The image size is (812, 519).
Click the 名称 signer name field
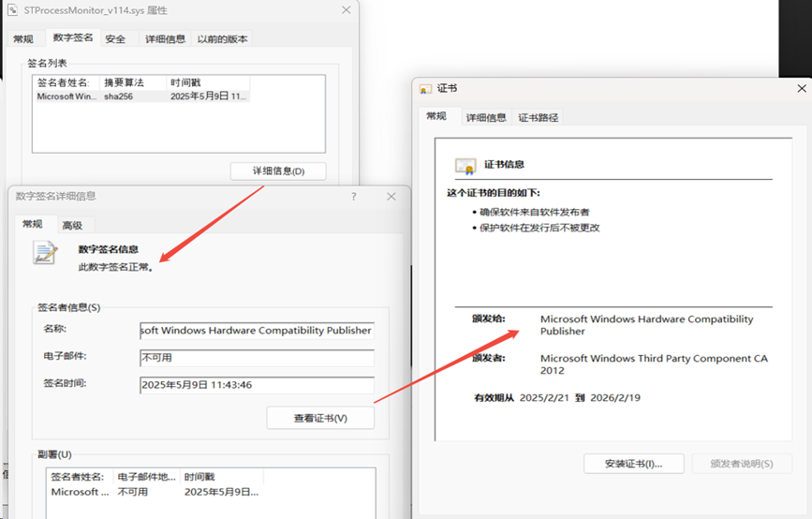[257, 331]
